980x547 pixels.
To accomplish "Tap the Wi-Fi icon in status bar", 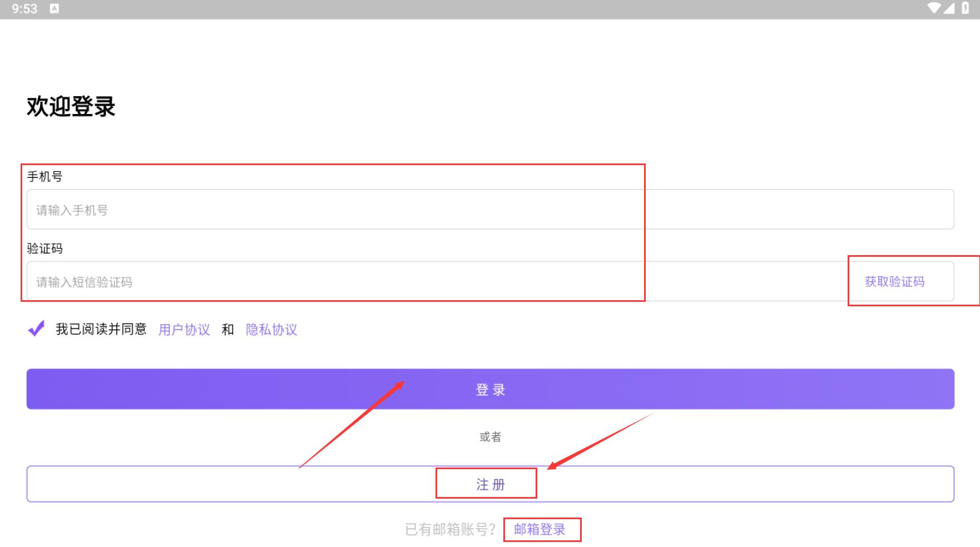I will [x=934, y=8].
